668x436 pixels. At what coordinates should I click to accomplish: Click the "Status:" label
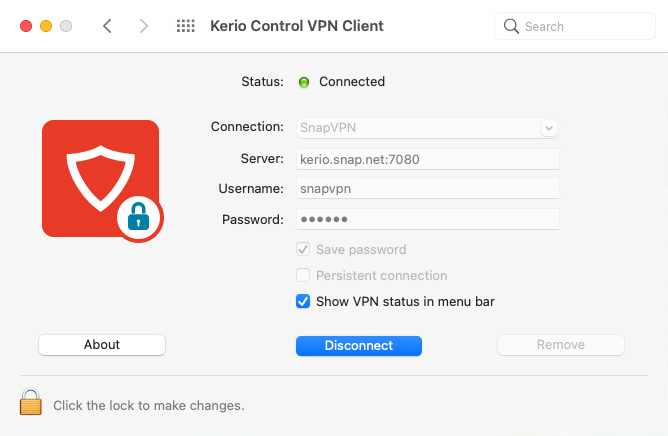tap(262, 81)
